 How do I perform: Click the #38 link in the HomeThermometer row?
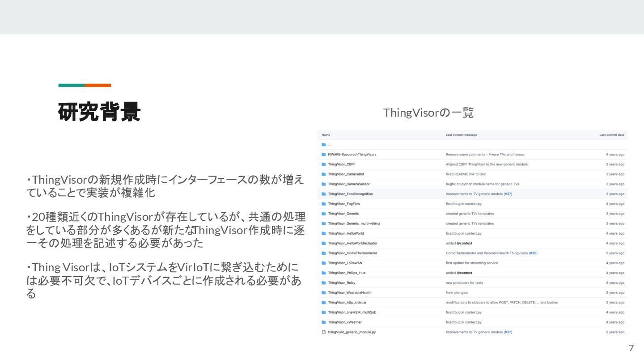(533, 253)
